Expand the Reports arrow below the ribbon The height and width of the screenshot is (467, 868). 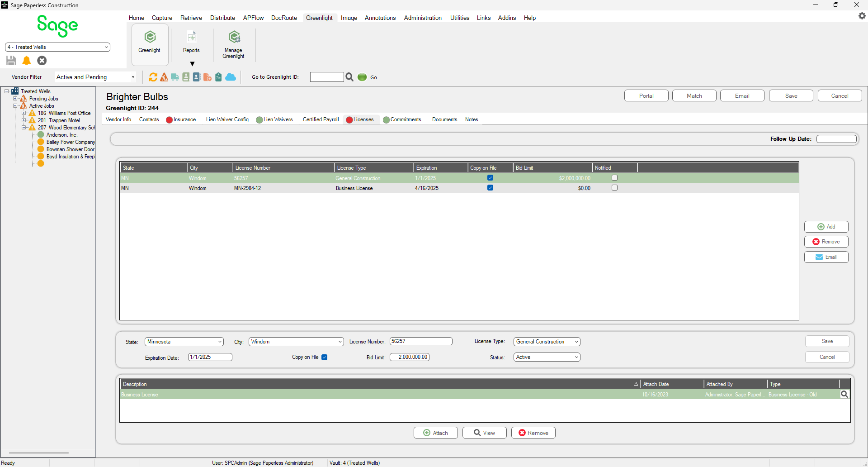(x=192, y=64)
